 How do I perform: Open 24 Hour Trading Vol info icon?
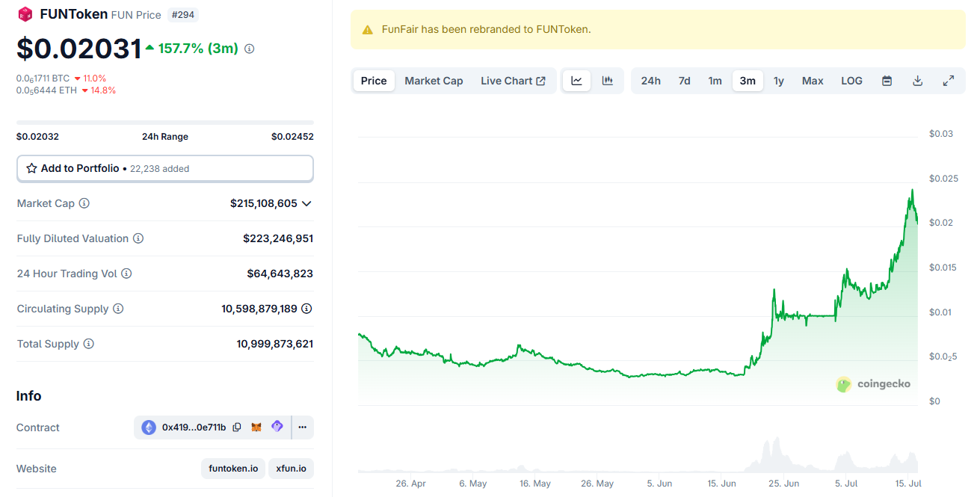pyautogui.click(x=126, y=274)
